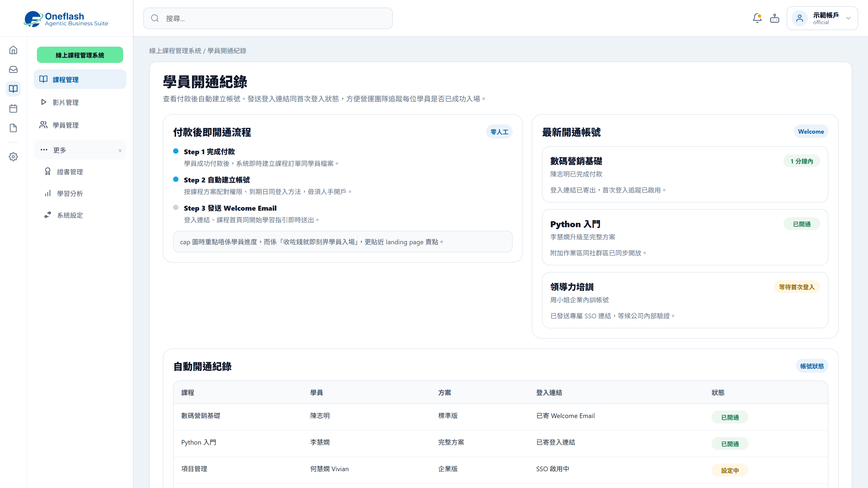Open 課程管理 menu item
Image resolution: width=868 pixels, height=488 pixels.
[80, 79]
